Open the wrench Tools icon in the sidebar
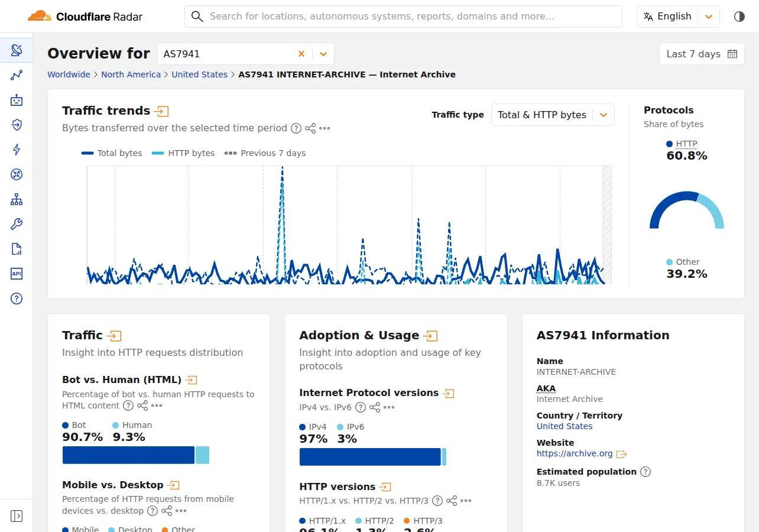Viewport: 759px width, 532px height. pyautogui.click(x=17, y=224)
